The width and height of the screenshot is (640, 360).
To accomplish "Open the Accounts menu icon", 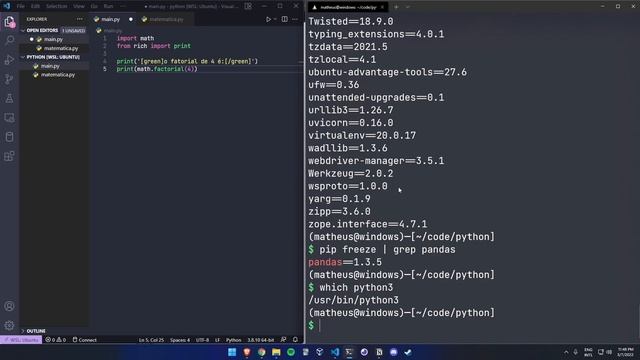I will pyautogui.click(x=9, y=306).
